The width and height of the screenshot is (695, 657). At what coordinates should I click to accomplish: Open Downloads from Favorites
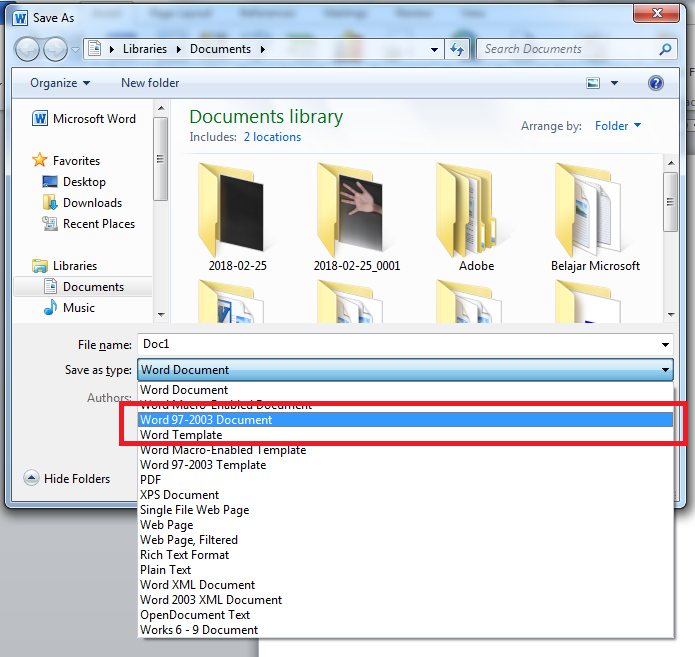point(82,203)
